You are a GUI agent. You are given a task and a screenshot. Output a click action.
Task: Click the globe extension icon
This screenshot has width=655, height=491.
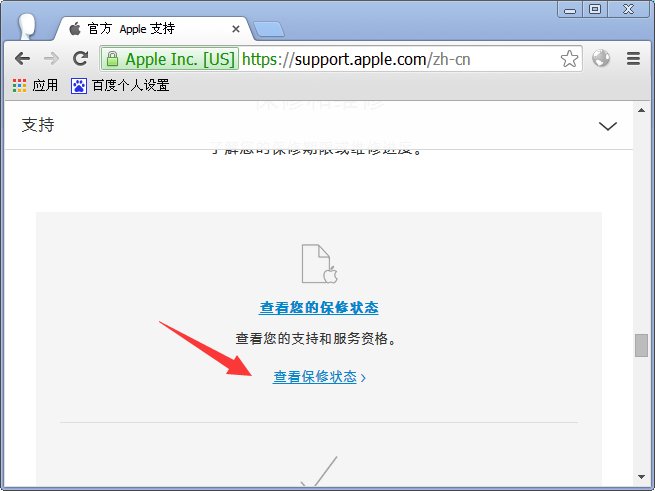[x=601, y=59]
